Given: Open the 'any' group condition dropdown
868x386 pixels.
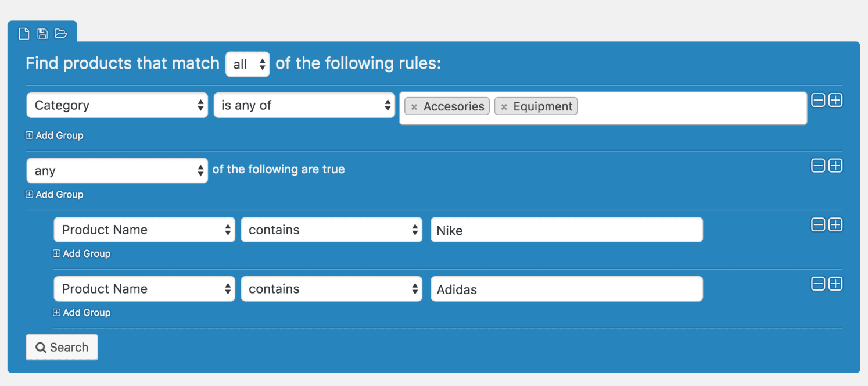Looking at the screenshot, I should coord(117,171).
